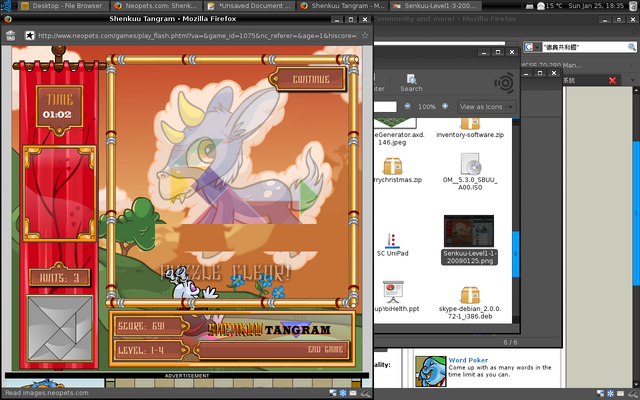Click the green triangle tangram piece
640x400 pixels.
tap(307, 197)
